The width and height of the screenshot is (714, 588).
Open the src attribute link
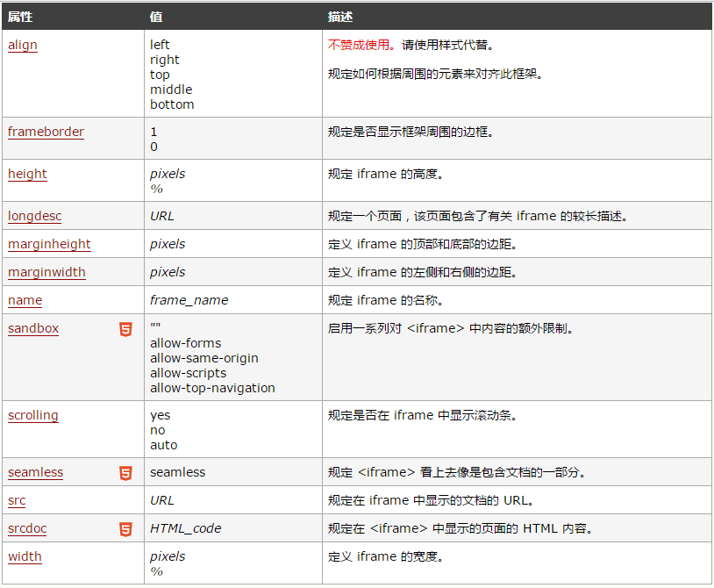(x=17, y=500)
